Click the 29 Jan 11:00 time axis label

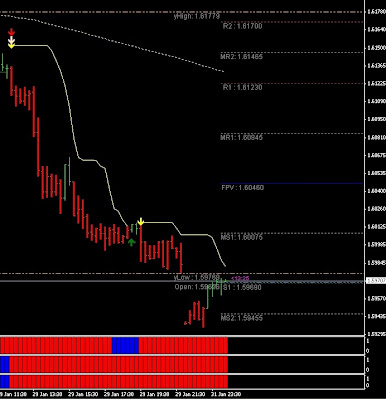tap(13, 394)
